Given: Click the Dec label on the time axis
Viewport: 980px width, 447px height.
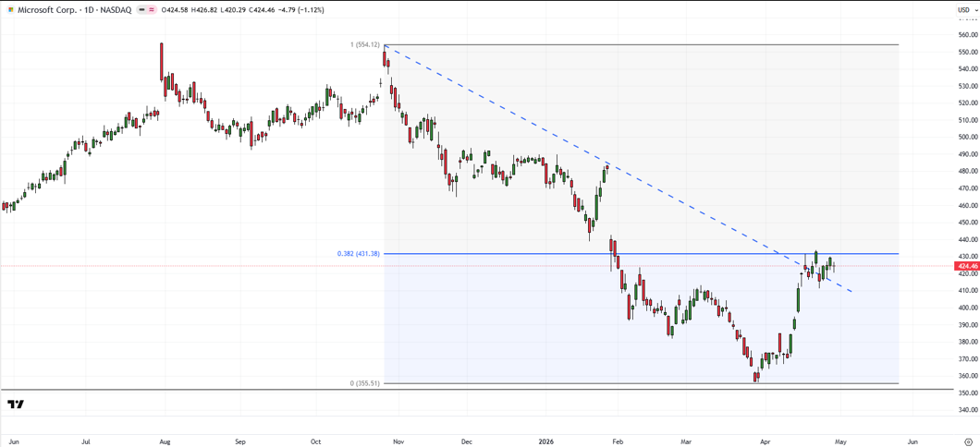Looking at the screenshot, I should tap(466, 441).
